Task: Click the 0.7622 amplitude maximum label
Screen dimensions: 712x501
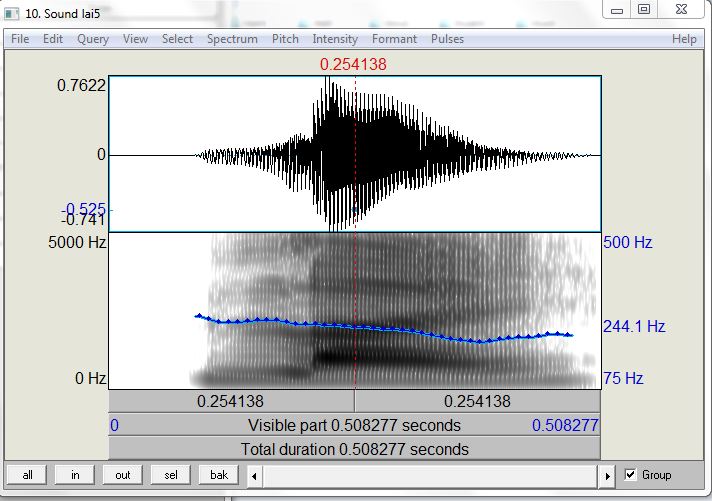Action: (81, 85)
